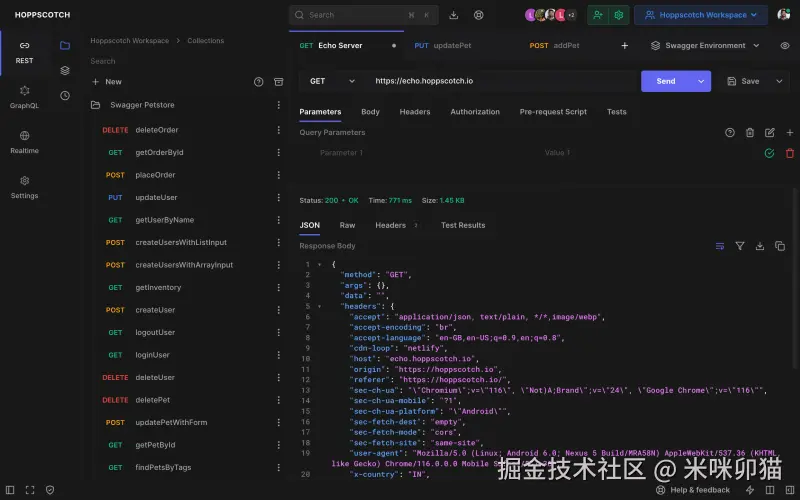Add a new query parameter
800x500 pixels.
[x=789, y=133]
